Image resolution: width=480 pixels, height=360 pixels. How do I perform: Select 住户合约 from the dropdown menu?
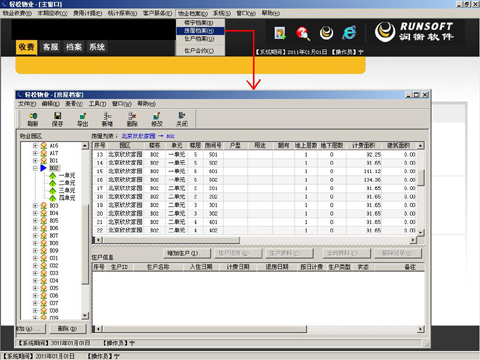[199, 51]
